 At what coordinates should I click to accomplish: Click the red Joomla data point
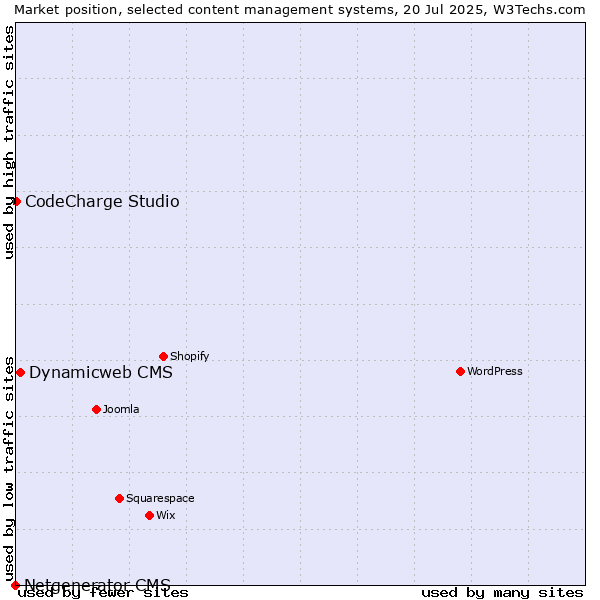(x=96, y=410)
